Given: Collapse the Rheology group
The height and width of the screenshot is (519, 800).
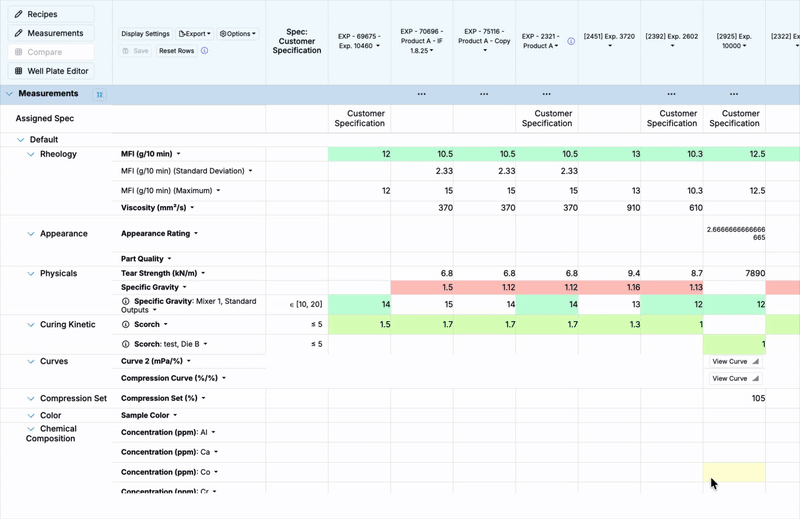Looking at the screenshot, I should tap(31, 155).
